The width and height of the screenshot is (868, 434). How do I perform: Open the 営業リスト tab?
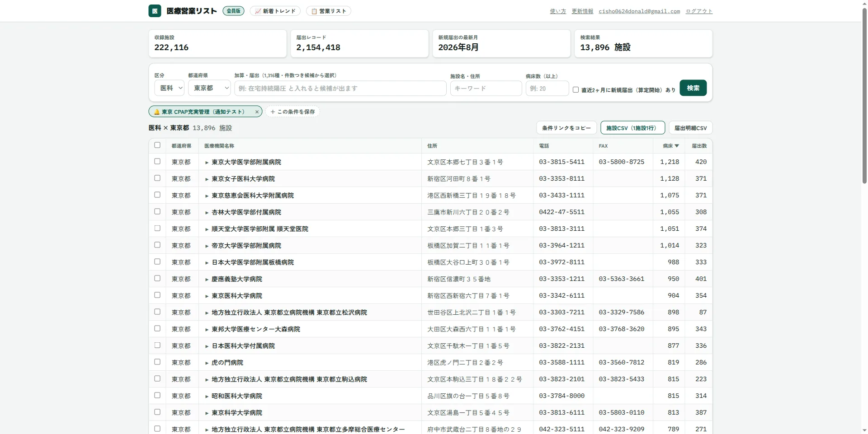tap(329, 11)
